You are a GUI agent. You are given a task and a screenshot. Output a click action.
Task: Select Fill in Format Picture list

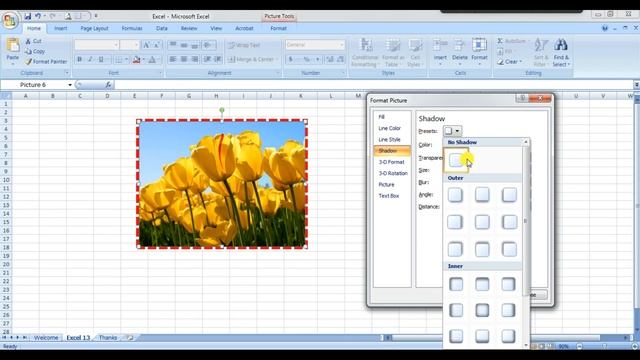[382, 117]
